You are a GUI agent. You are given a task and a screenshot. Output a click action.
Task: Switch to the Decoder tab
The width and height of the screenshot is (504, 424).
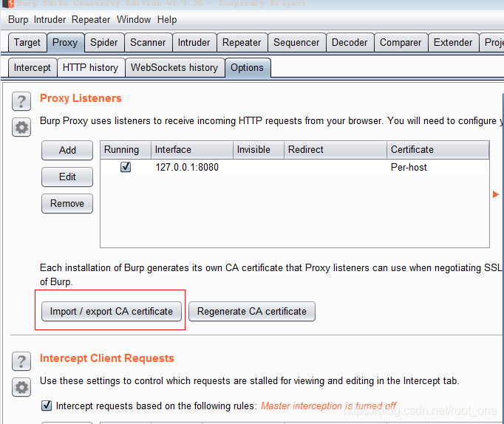coord(350,42)
